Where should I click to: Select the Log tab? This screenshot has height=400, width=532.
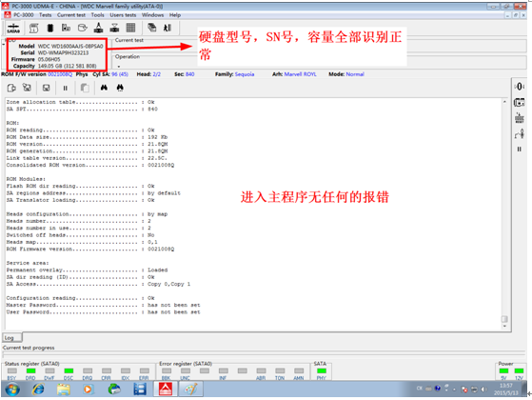click(x=11, y=337)
